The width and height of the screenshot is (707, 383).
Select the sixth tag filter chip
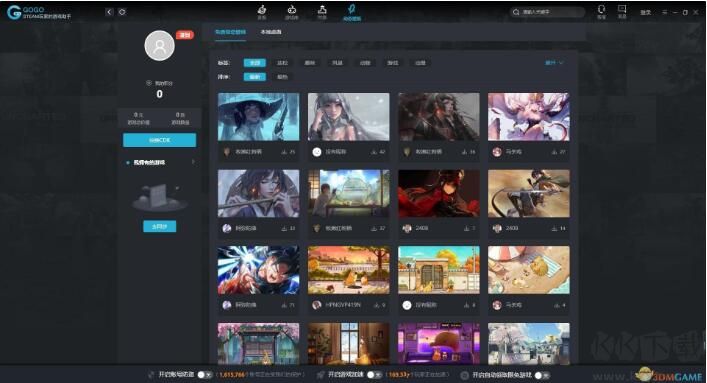click(393, 63)
